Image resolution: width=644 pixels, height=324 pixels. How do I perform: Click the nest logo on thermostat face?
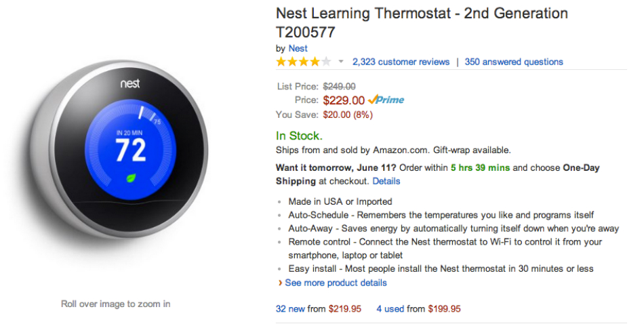point(130,85)
